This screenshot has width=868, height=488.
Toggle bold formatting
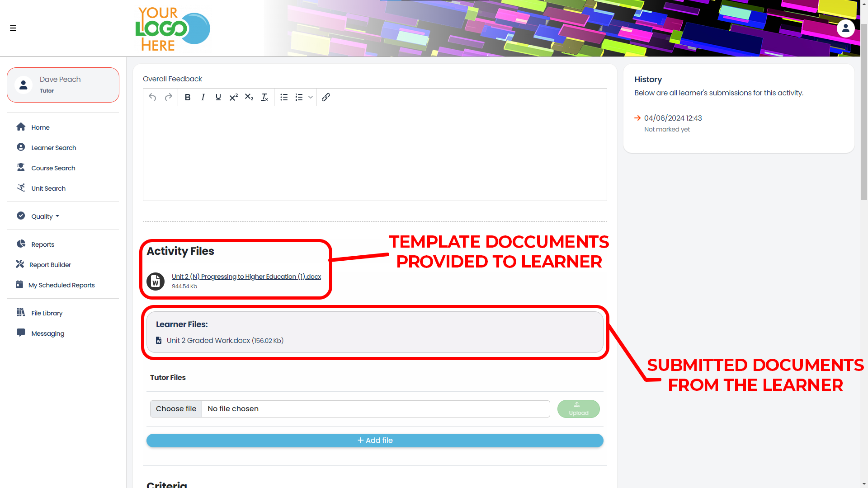point(188,97)
